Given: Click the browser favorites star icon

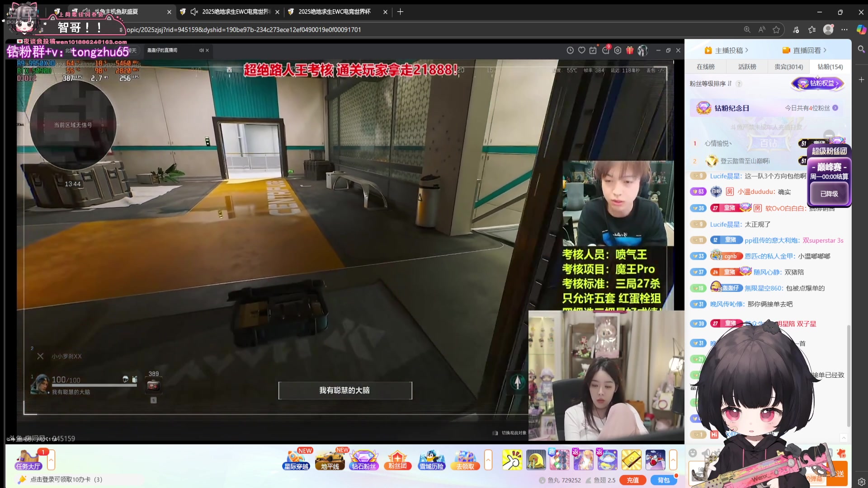Looking at the screenshot, I should [x=776, y=29].
